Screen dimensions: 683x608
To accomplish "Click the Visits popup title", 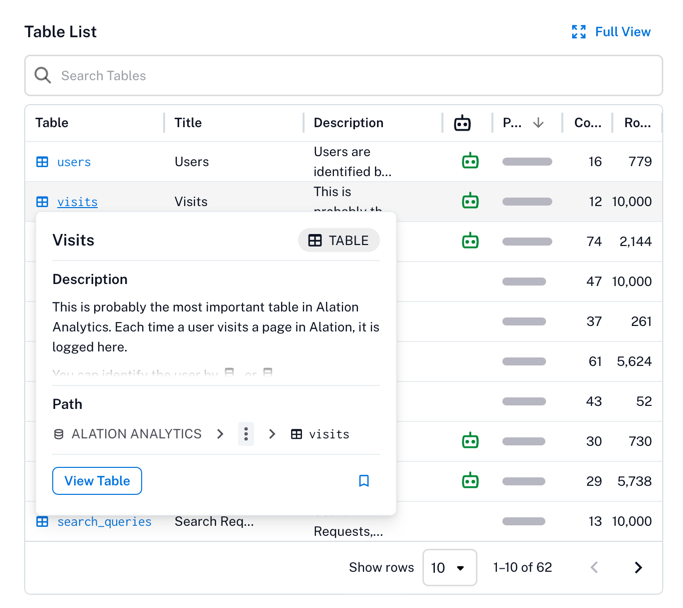I will click(73, 240).
